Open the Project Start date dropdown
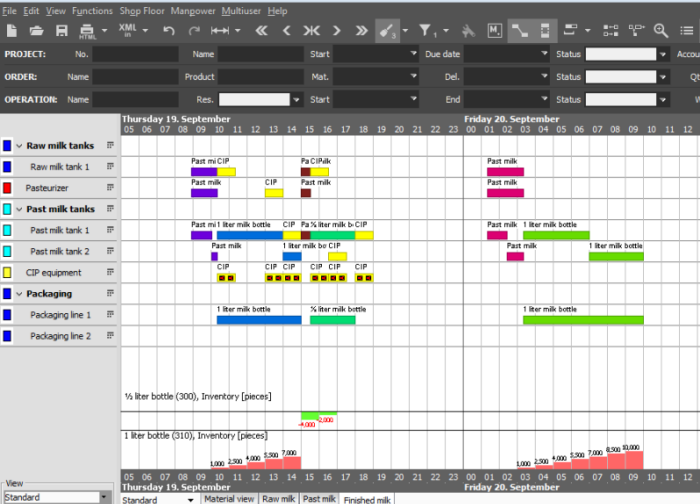 click(x=413, y=54)
